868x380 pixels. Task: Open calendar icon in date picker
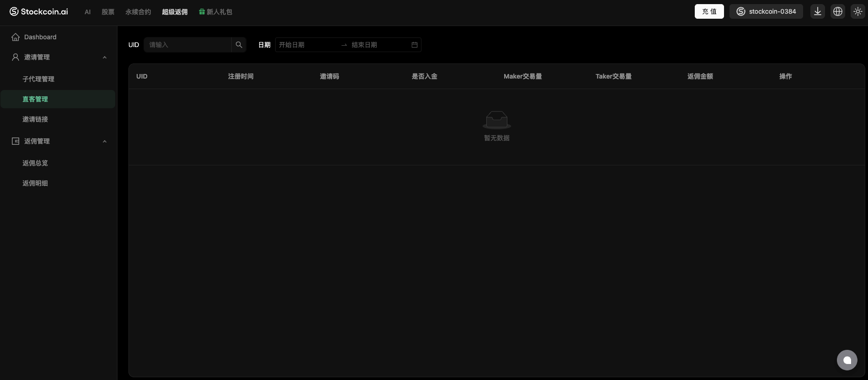(x=415, y=45)
